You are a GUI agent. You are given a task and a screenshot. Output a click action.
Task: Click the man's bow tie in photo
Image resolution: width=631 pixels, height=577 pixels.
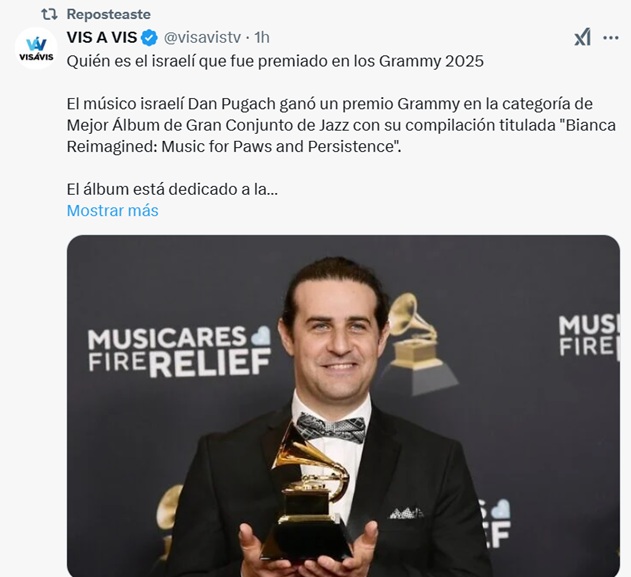click(x=331, y=428)
